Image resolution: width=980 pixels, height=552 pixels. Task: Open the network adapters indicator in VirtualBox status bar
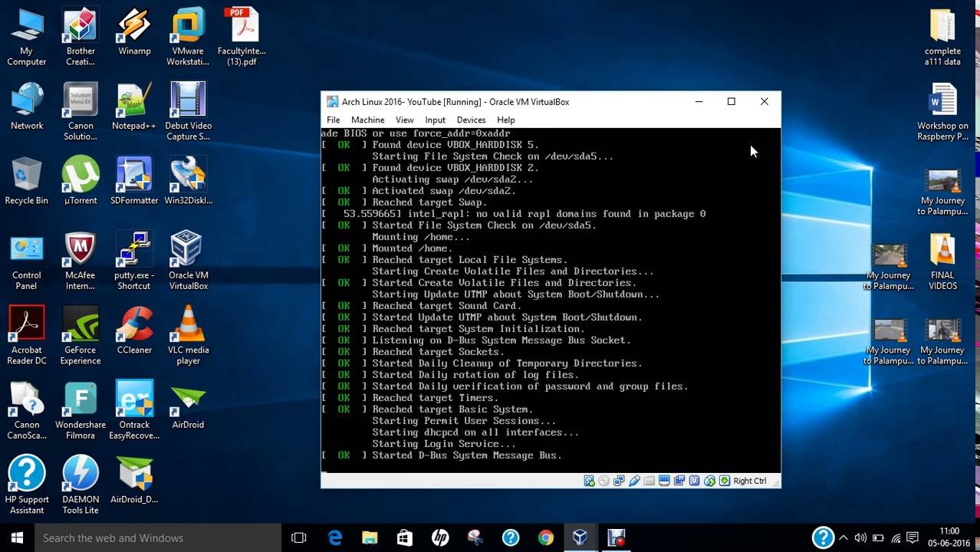(x=619, y=481)
